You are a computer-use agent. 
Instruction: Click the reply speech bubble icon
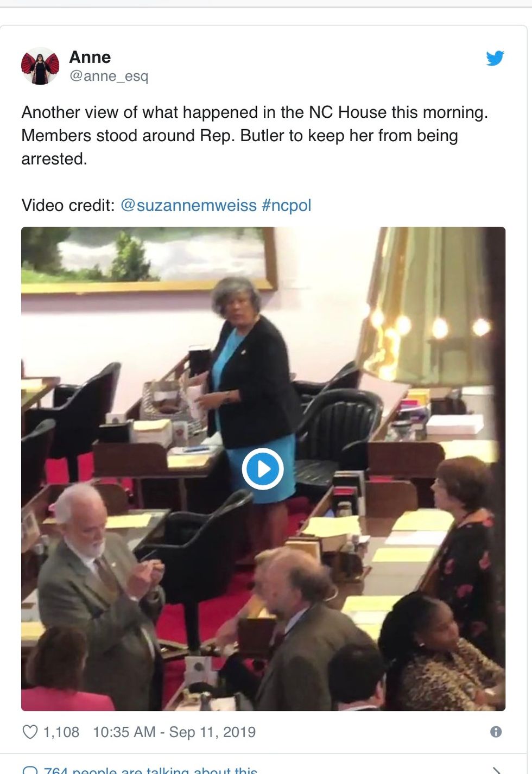(x=30, y=770)
